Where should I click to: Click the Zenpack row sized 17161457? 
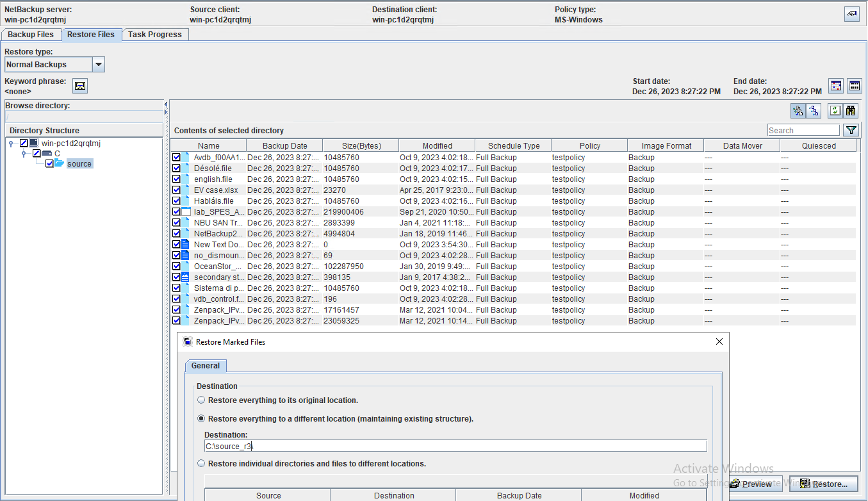point(513,309)
